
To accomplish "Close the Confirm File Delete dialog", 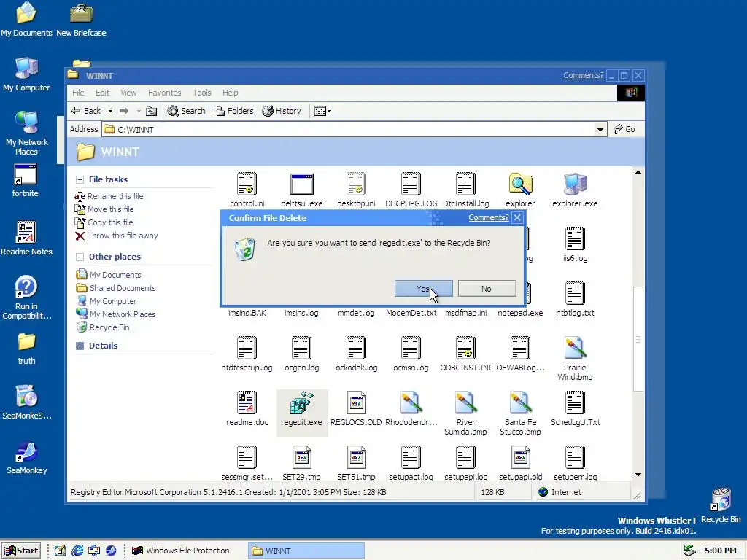I will click(517, 217).
